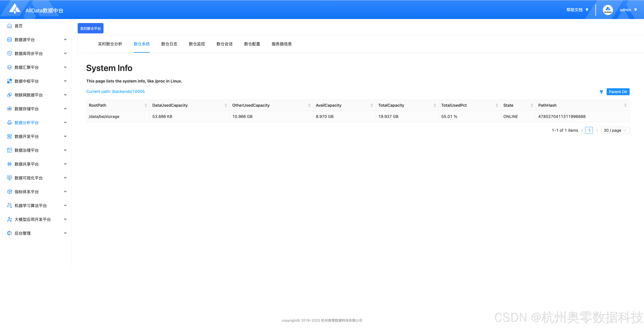Click the Parent Dir button

[618, 92]
